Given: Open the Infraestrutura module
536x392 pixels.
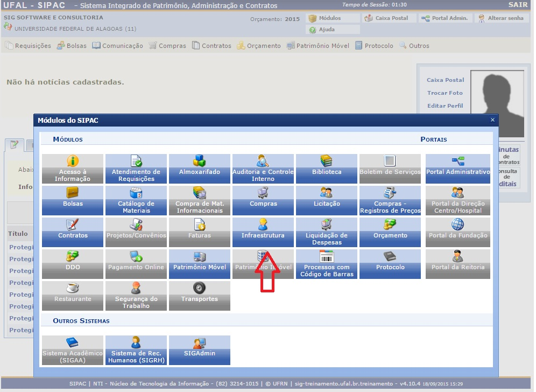Looking at the screenshot, I should (263, 232).
